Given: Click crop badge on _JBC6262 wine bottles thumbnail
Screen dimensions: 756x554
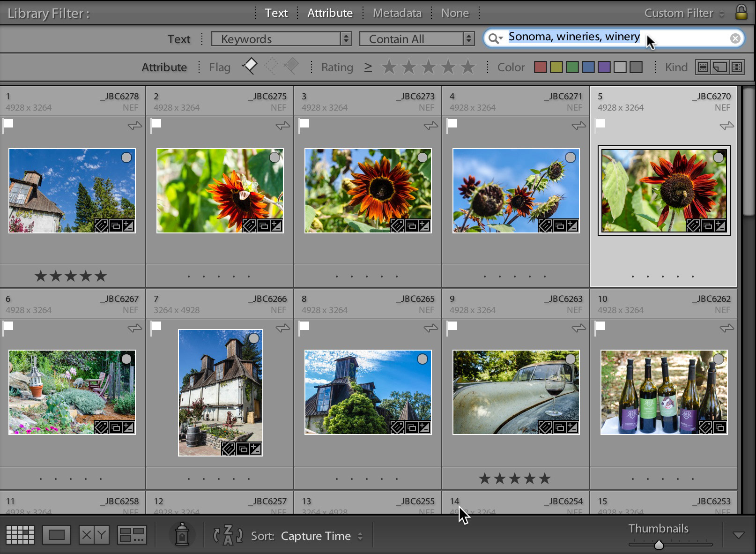Looking at the screenshot, I should point(720,427).
